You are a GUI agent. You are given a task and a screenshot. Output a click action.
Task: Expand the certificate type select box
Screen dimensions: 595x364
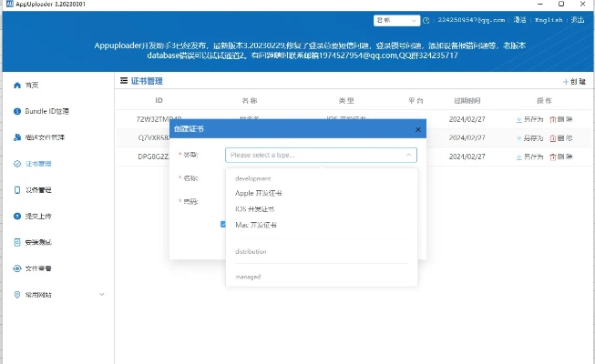[x=321, y=155]
